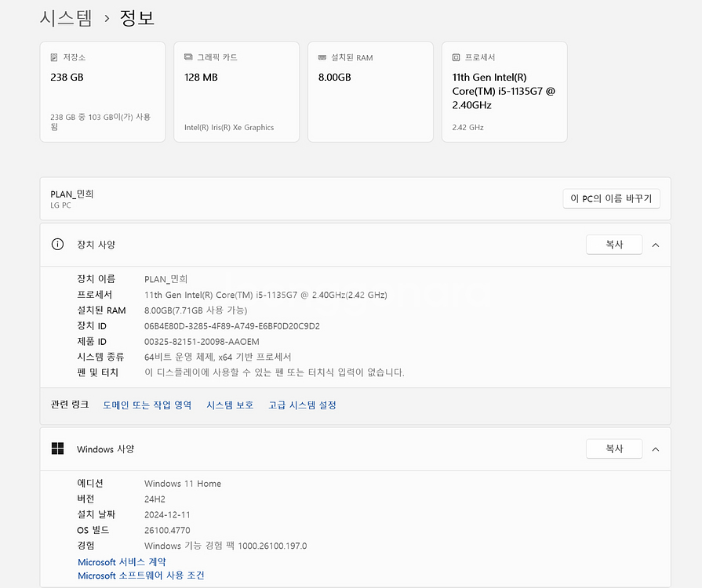Screen dimensions: 702x588
Task: Click the 설치 날짜 label
Action: (96, 514)
